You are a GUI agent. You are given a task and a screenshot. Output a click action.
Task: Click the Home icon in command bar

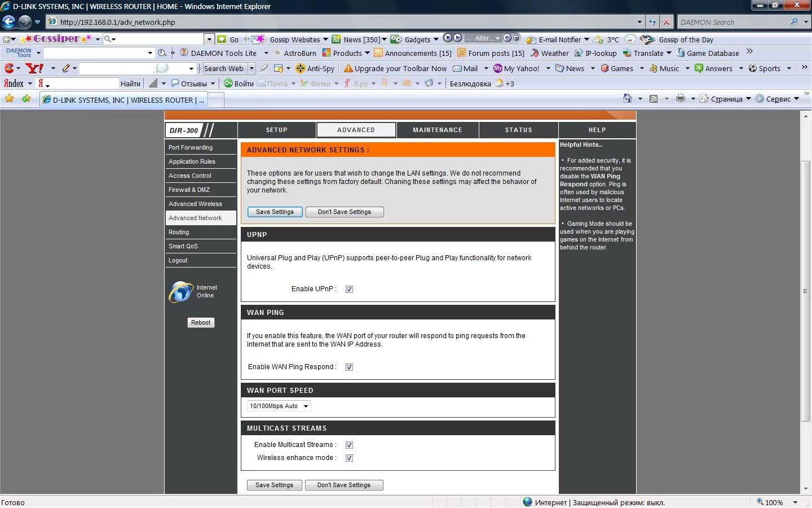click(628, 99)
